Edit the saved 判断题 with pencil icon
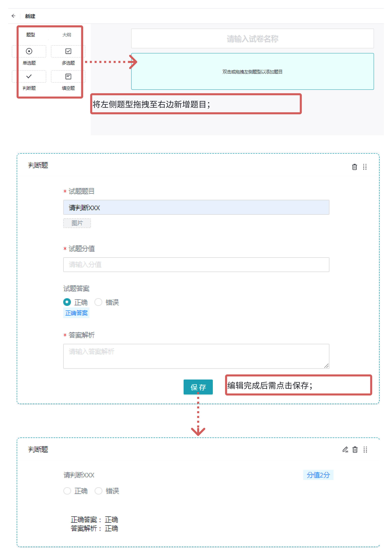Image resolution: width=392 pixels, height=556 pixels. (345, 449)
